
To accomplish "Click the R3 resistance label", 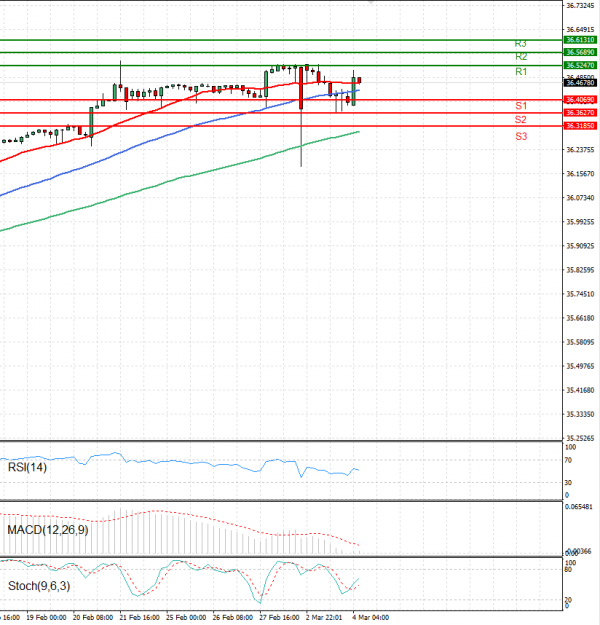I will [521, 43].
